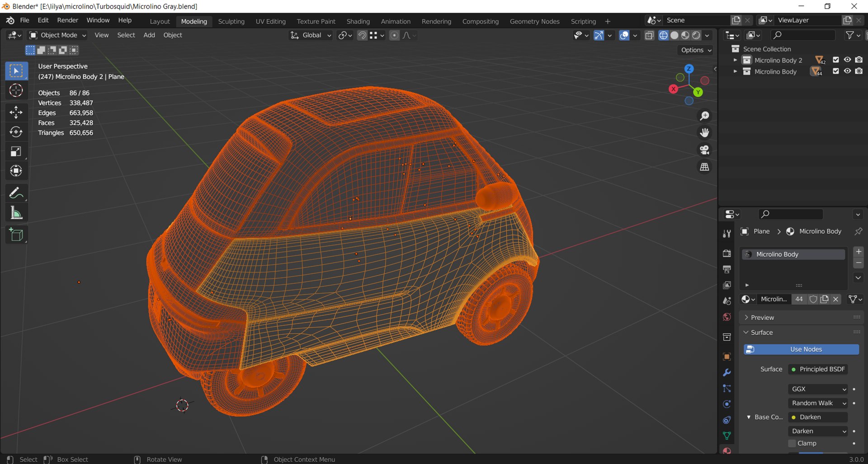Click the Add Cube tool
Viewport: 868px width, 464px height.
click(x=16, y=235)
